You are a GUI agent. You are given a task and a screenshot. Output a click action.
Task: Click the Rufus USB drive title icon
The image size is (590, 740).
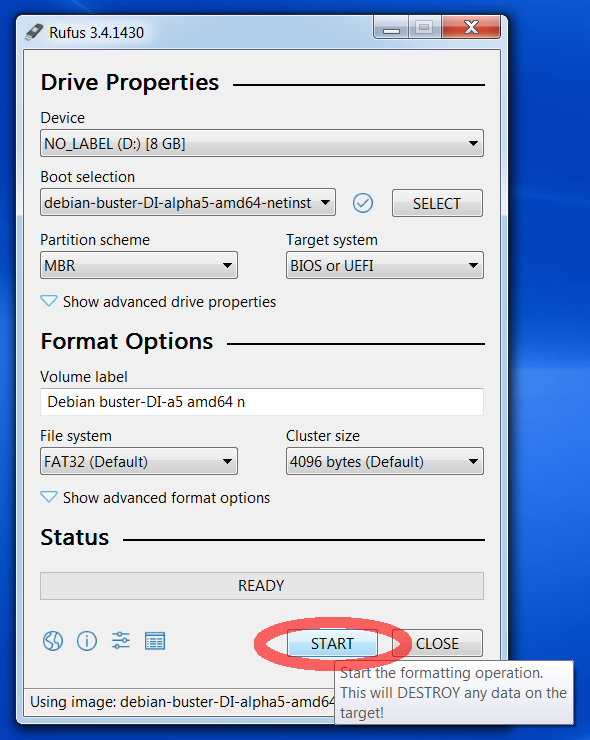[34, 32]
